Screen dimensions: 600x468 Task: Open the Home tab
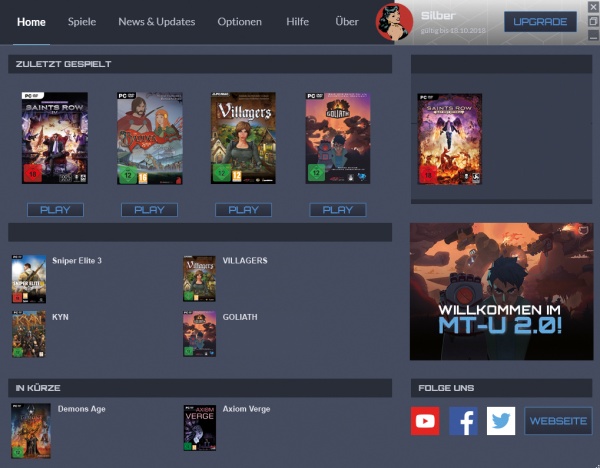[x=31, y=22]
